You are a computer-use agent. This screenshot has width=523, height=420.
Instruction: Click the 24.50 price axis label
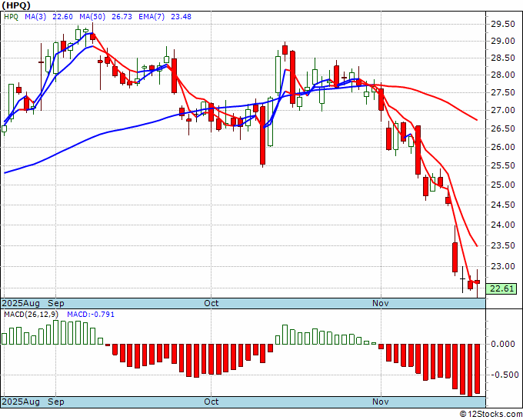point(503,205)
